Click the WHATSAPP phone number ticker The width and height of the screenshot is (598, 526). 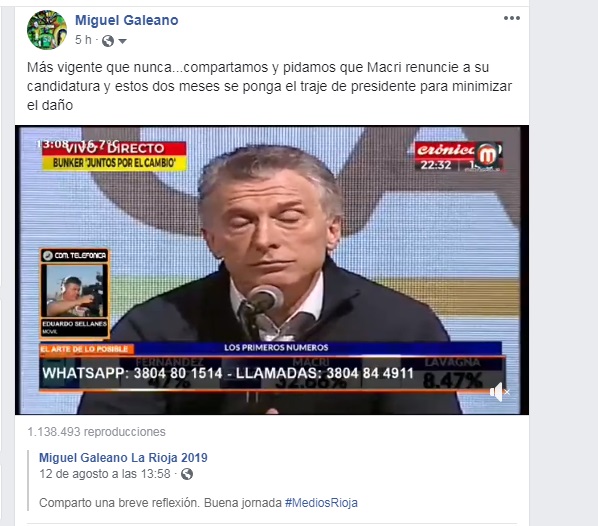[x=228, y=373]
